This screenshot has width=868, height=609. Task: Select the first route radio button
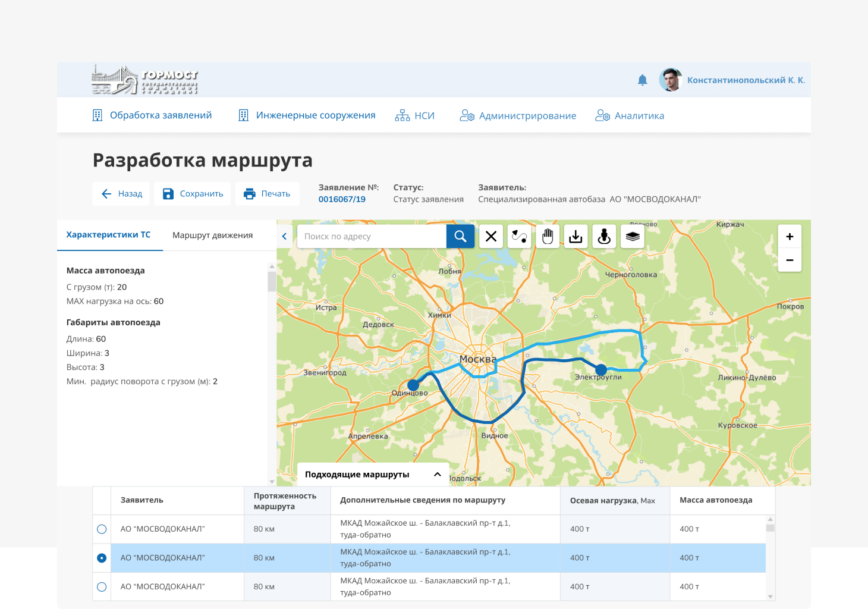[102, 529]
